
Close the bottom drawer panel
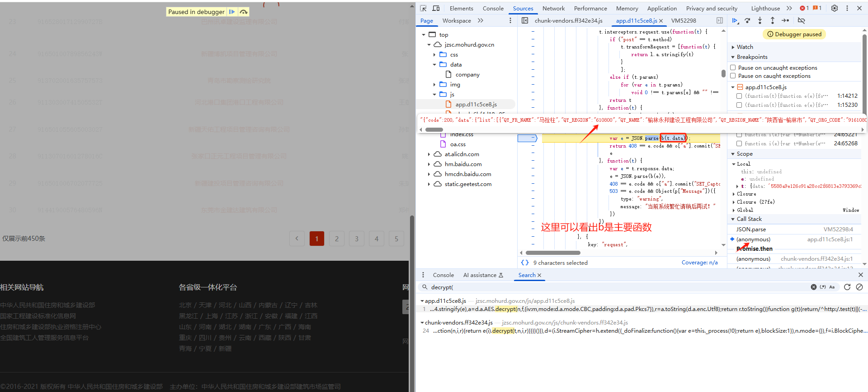(860, 275)
